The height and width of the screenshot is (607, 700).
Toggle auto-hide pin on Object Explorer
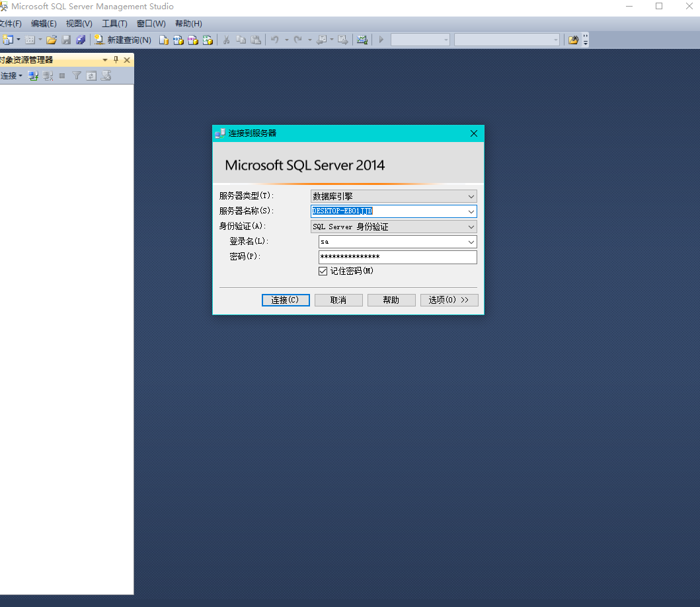(116, 59)
